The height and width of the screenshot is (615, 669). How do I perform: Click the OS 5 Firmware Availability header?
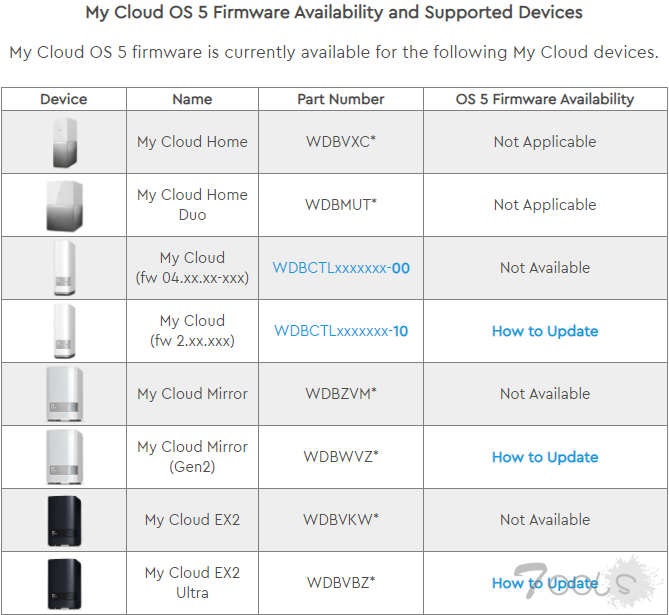pyautogui.click(x=545, y=99)
